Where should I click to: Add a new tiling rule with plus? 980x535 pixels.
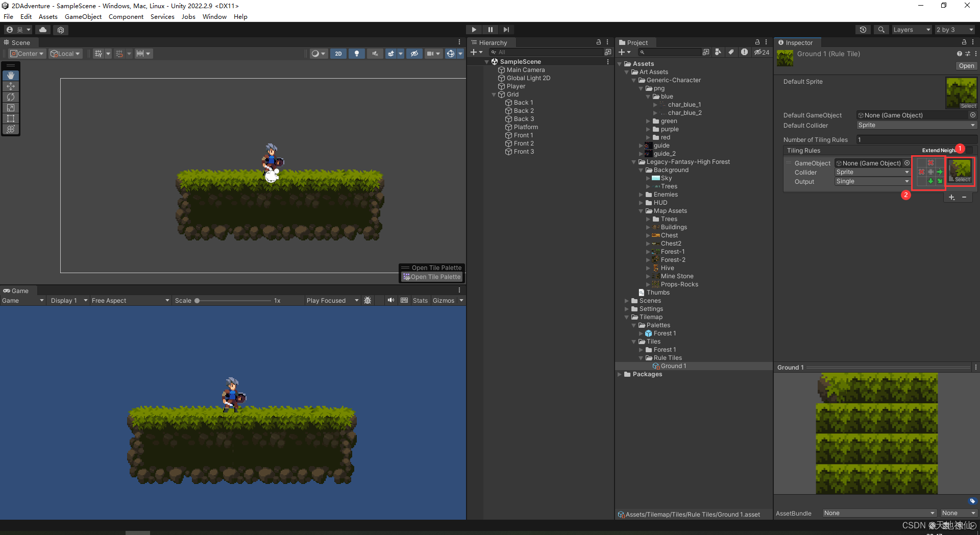pos(951,197)
